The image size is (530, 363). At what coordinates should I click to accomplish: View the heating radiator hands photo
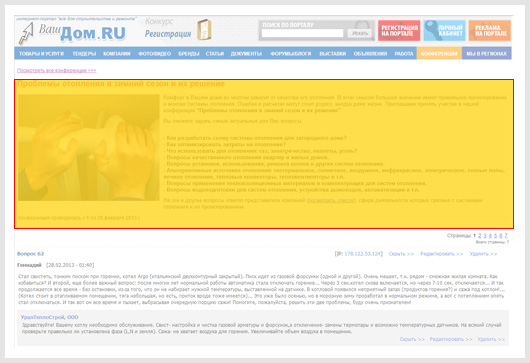click(89, 147)
